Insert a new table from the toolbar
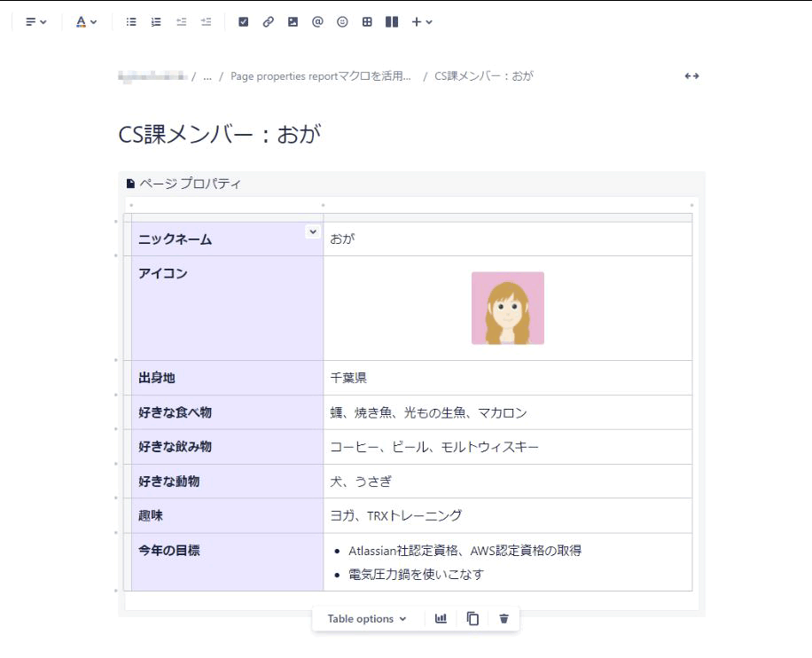Screen dimensions: 812x658 click(367, 21)
